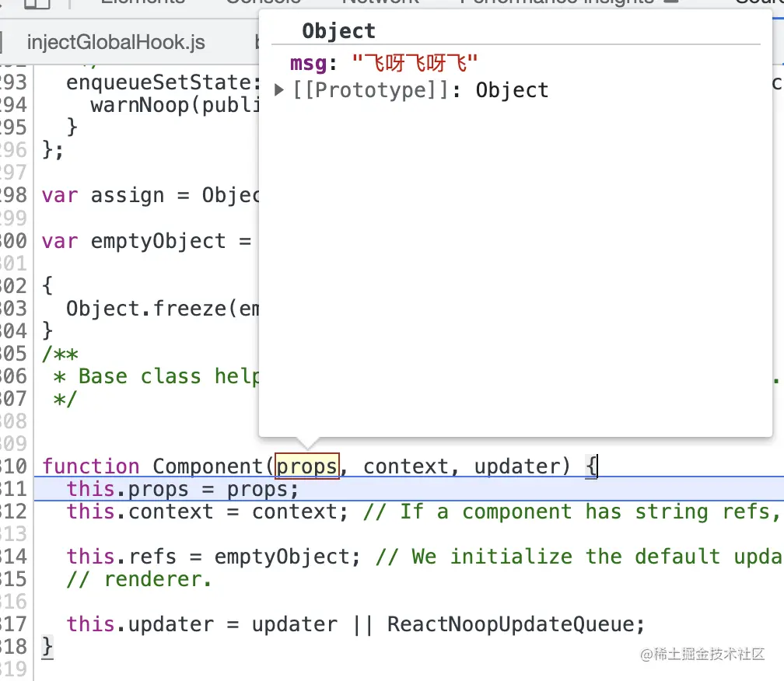Toggle breakpoint on the this.updater line gutter
784x681 pixels.
(13, 624)
